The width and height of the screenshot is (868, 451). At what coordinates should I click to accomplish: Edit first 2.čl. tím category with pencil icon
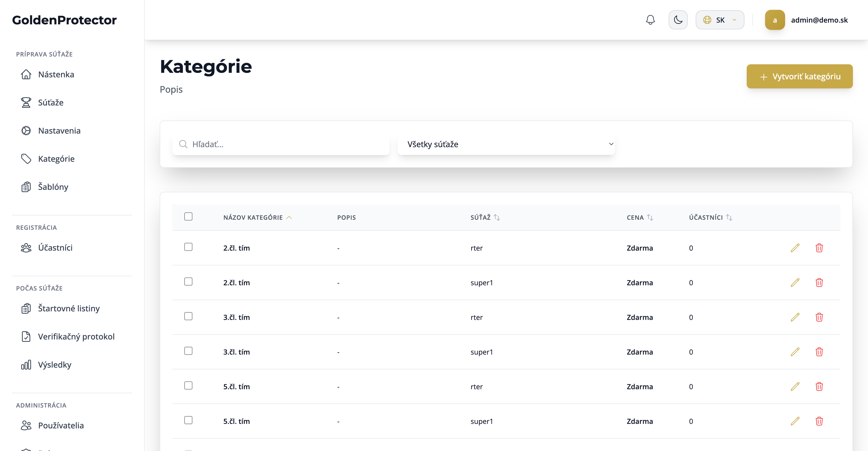(x=795, y=248)
